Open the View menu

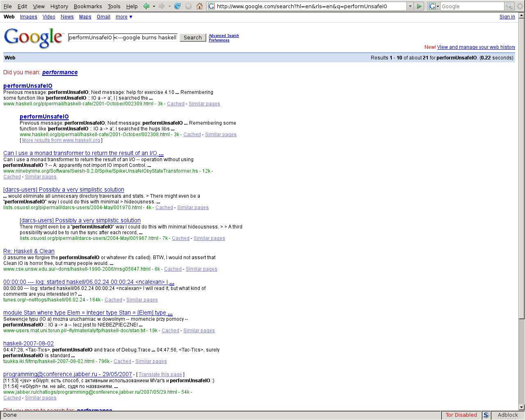(39, 6)
